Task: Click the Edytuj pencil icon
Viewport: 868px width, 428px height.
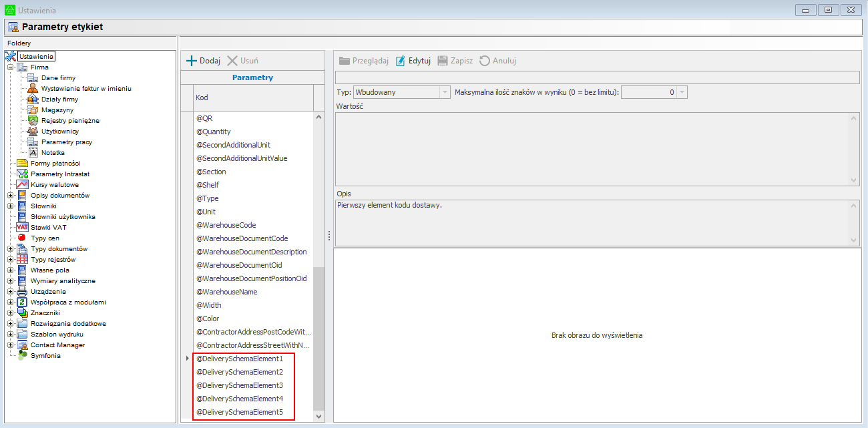Action: coord(401,61)
